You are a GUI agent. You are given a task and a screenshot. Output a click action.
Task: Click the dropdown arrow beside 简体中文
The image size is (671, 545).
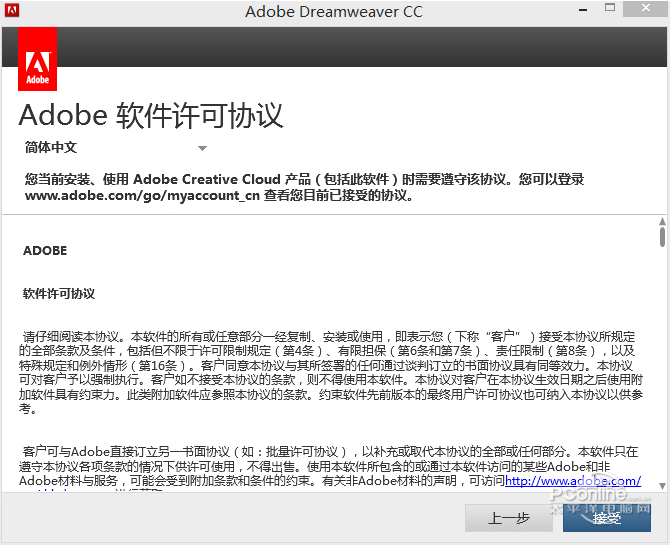(x=202, y=148)
